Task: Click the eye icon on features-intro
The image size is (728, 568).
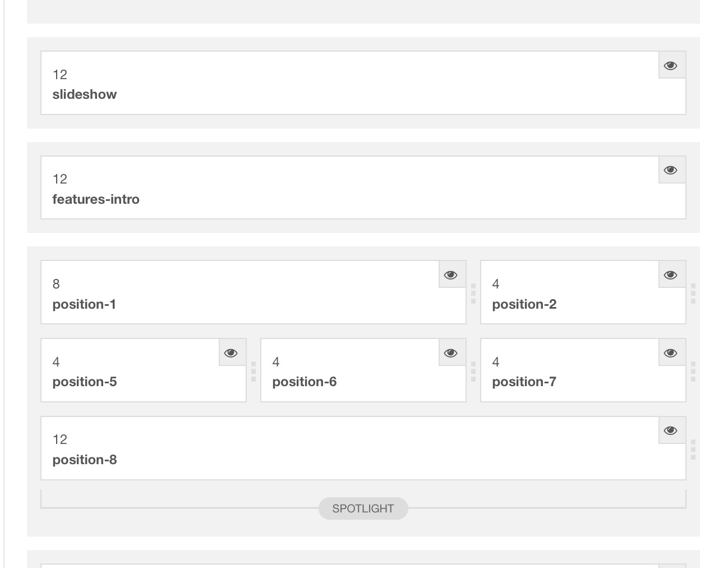Action: pos(671,170)
